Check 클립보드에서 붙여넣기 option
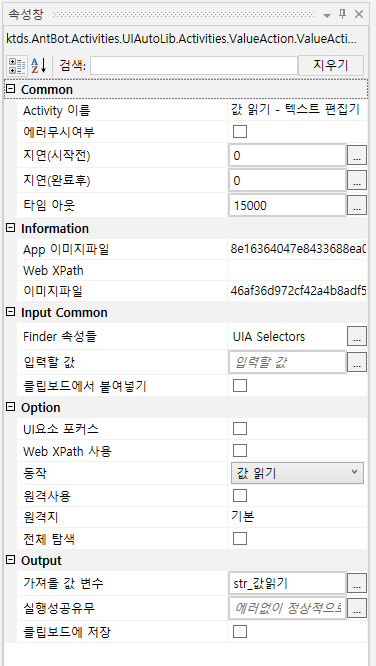This screenshot has height=666, width=376. click(x=240, y=386)
